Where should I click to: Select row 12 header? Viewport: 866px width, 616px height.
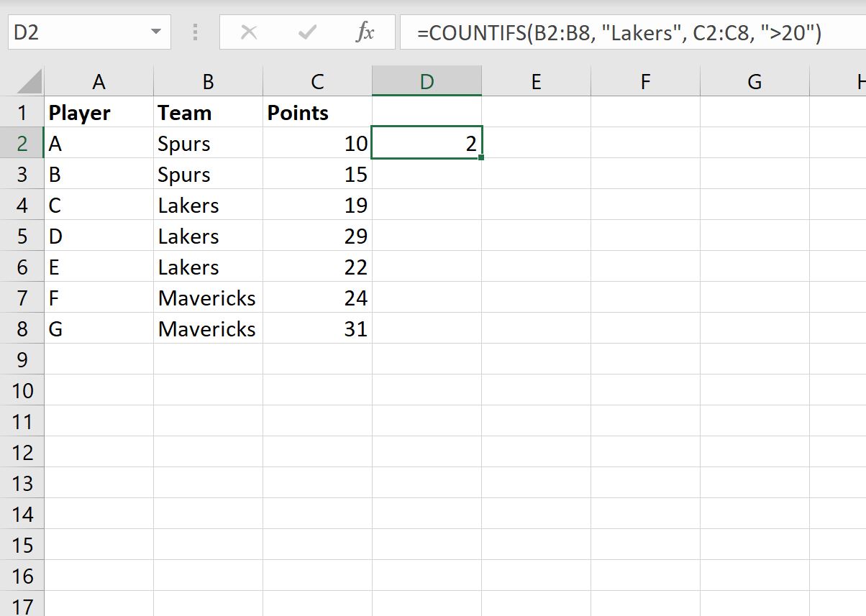point(22,452)
